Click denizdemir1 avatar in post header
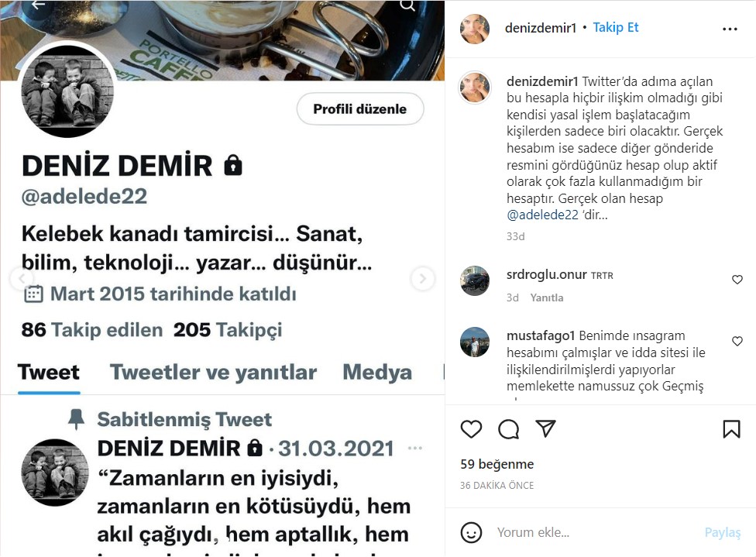 coord(475,29)
